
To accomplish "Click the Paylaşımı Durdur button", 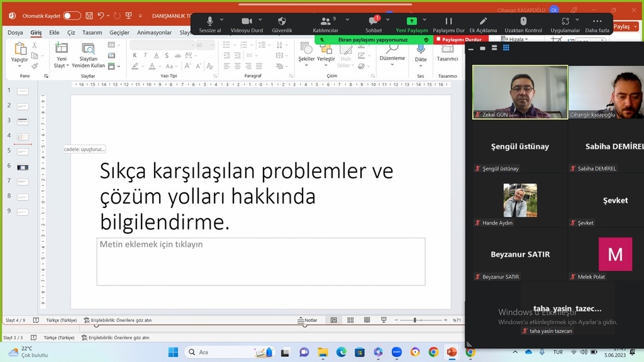I will [461, 38].
